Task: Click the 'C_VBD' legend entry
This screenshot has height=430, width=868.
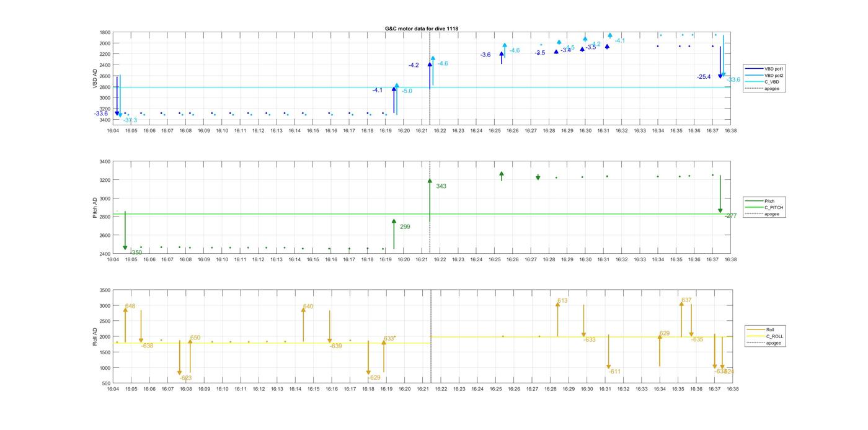Action: (x=771, y=82)
